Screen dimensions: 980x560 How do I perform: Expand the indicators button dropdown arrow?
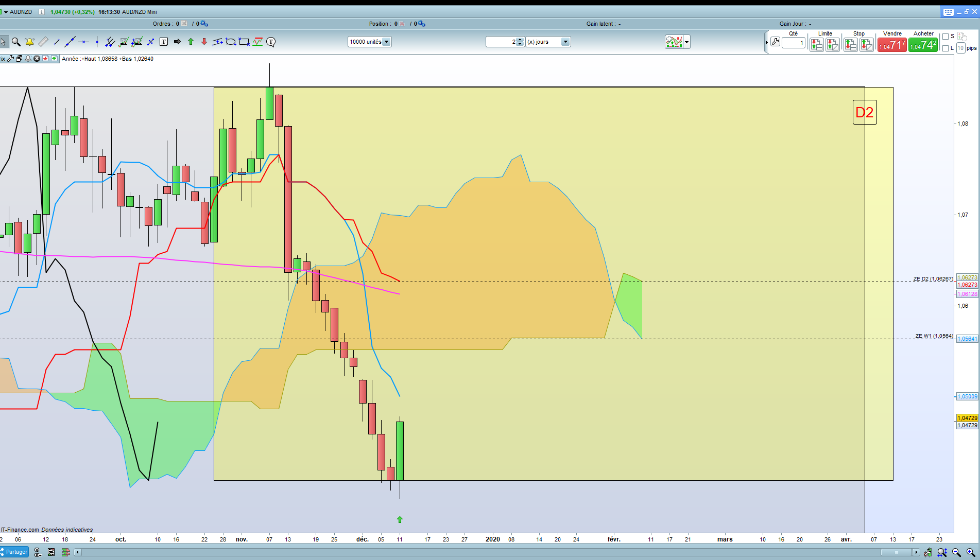pos(687,42)
